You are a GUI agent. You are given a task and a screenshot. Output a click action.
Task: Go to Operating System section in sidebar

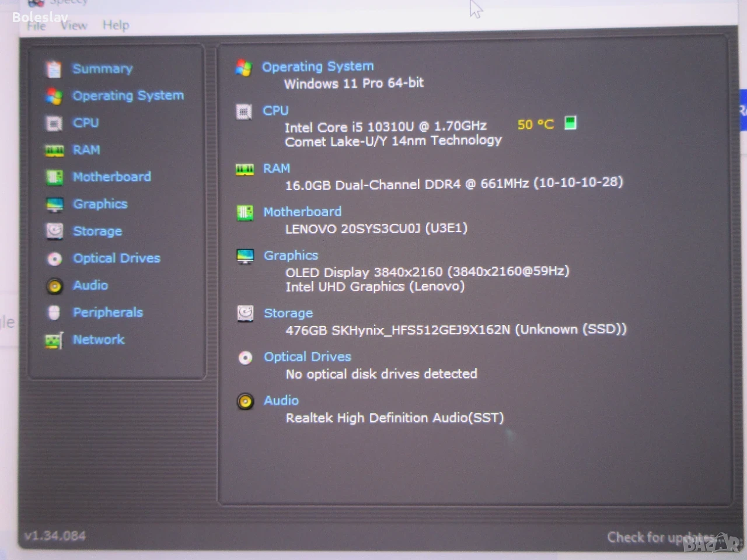coord(128,96)
